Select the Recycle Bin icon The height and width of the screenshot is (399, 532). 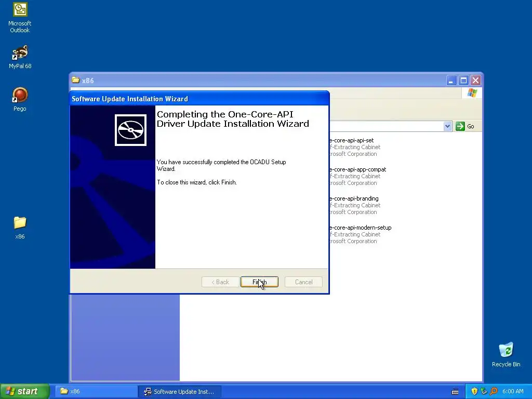point(506,354)
